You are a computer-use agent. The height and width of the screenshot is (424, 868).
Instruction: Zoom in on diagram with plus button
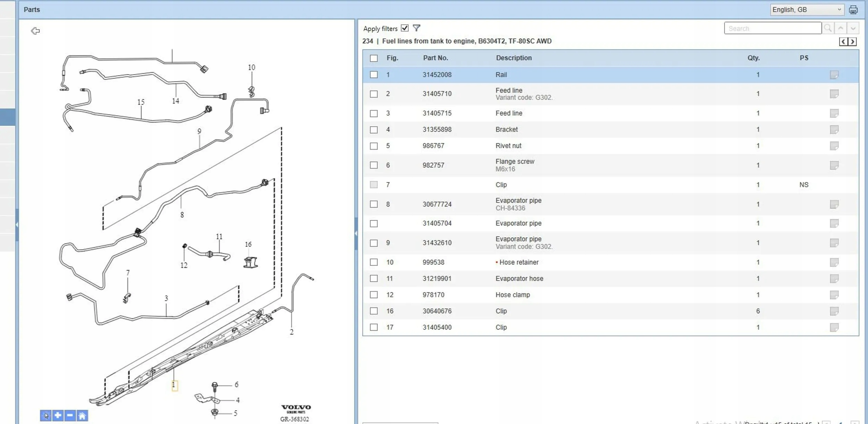pos(58,415)
